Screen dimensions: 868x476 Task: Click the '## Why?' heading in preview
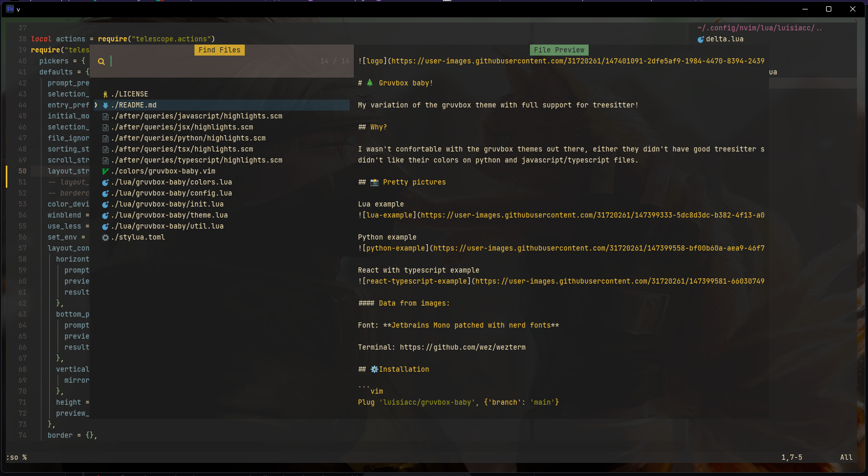[373, 127]
